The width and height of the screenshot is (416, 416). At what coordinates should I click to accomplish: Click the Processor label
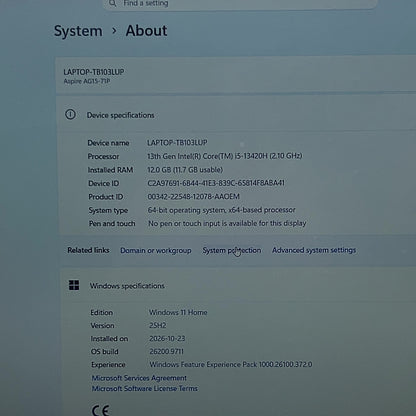pyautogui.click(x=103, y=156)
